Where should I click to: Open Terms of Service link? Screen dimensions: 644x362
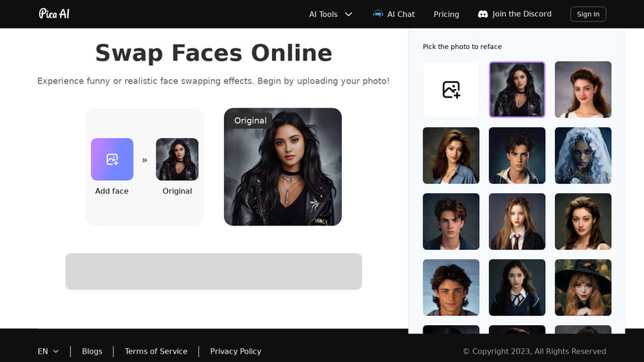point(156,351)
